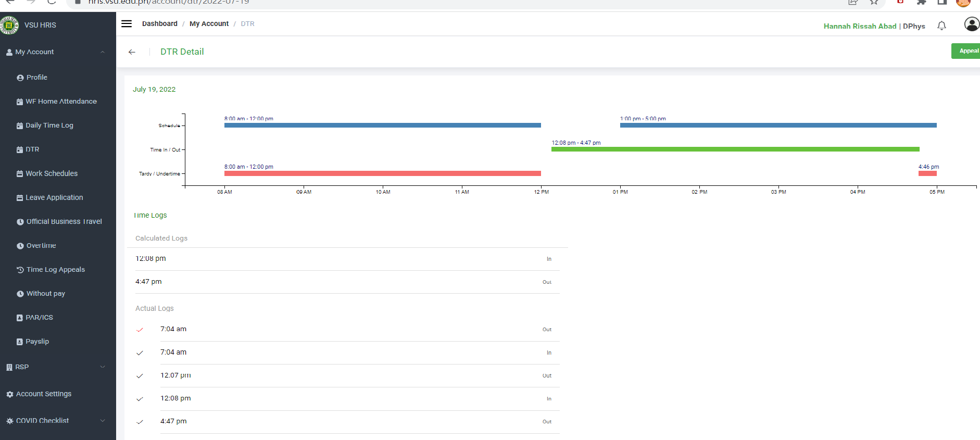
Task: Expand the COVID Checklist section
Action: coord(102,421)
